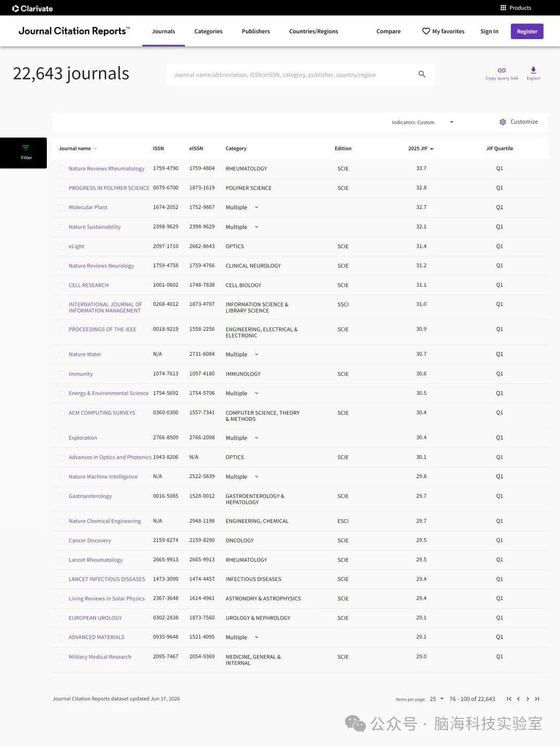Expand Multiple categories for Molecular Plant
Viewport: 560px width, 746px height.
(x=257, y=207)
